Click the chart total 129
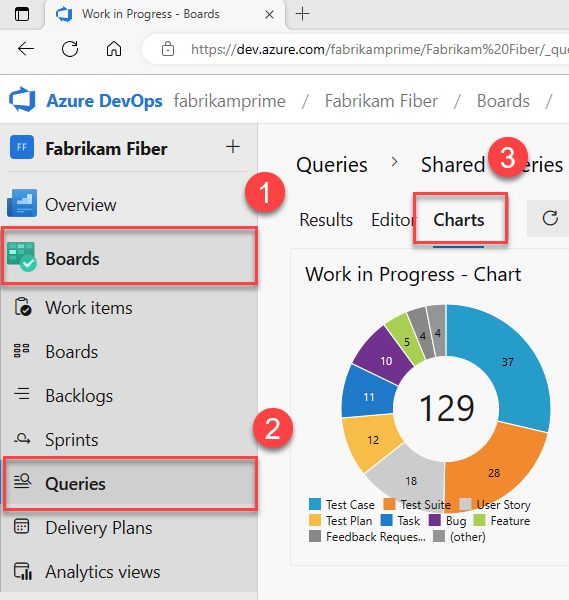Screen dimensions: 569x600 447,409
